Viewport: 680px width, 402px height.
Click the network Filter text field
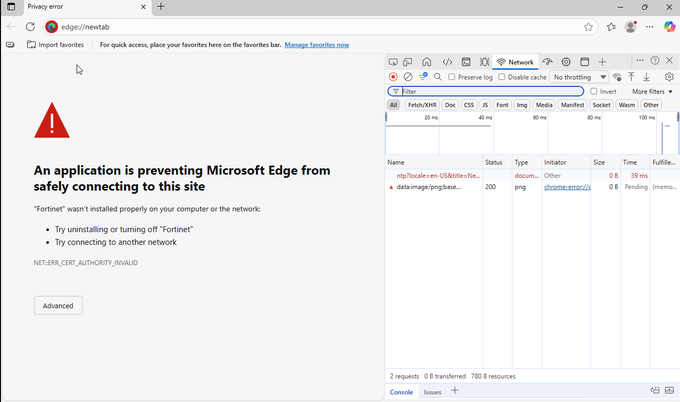click(x=490, y=91)
